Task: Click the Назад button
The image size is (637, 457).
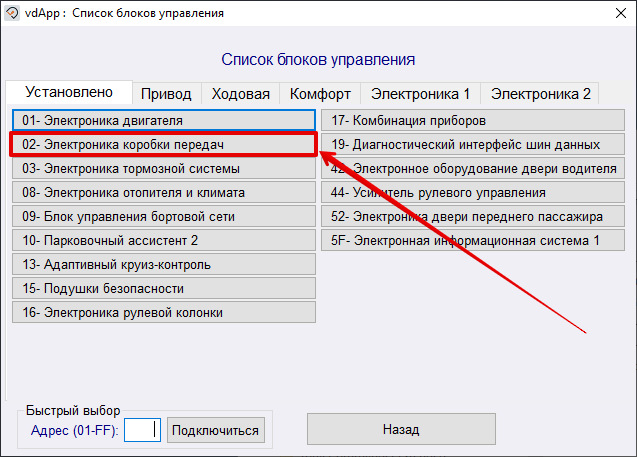Action: click(401, 429)
